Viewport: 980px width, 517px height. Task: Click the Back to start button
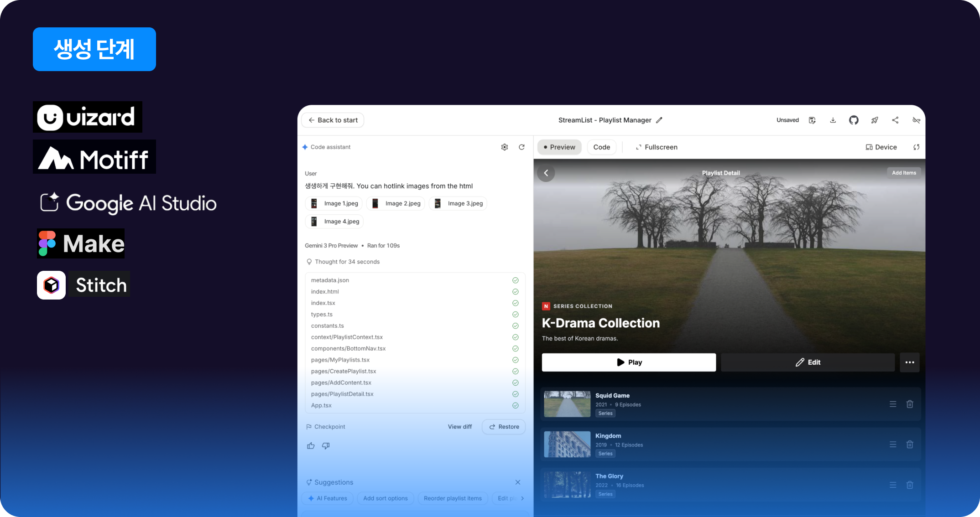tap(333, 120)
